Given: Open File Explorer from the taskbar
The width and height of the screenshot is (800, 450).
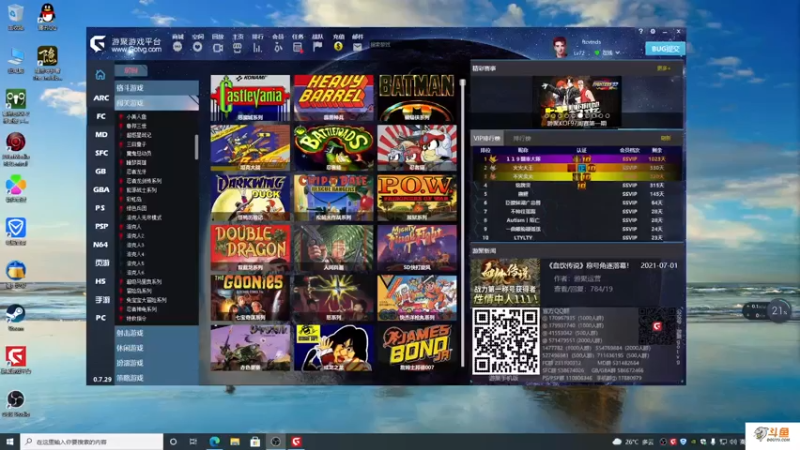Looking at the screenshot, I should pos(235,442).
